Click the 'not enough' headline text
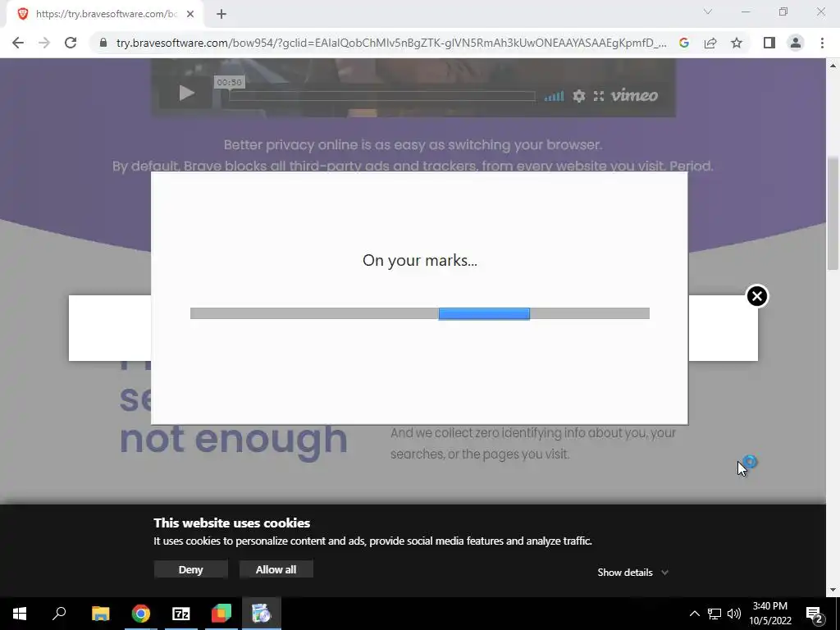840x630 pixels. tap(234, 440)
